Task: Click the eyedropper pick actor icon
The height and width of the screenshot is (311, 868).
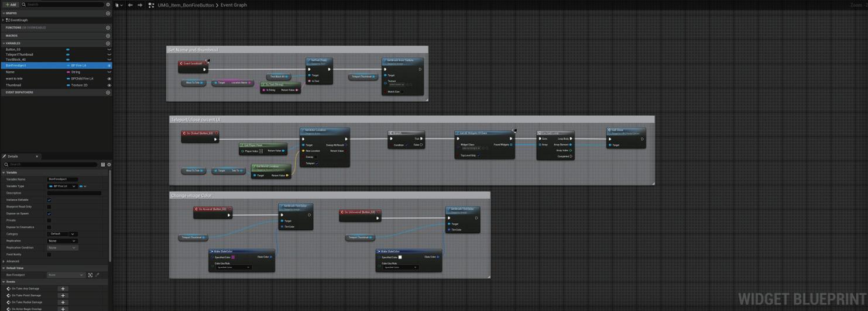Action: [x=97, y=275]
